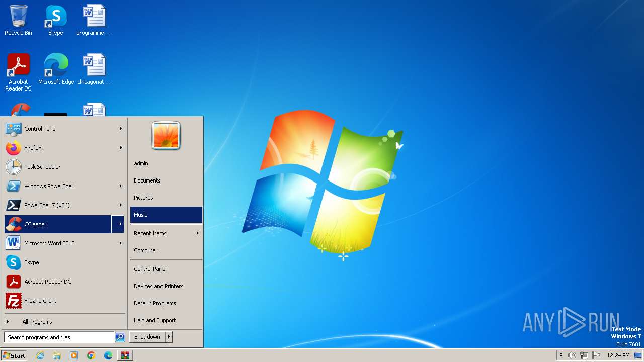This screenshot has width=644, height=362.
Task: Click Show desktop button at taskbar end
Action: [x=638, y=355]
